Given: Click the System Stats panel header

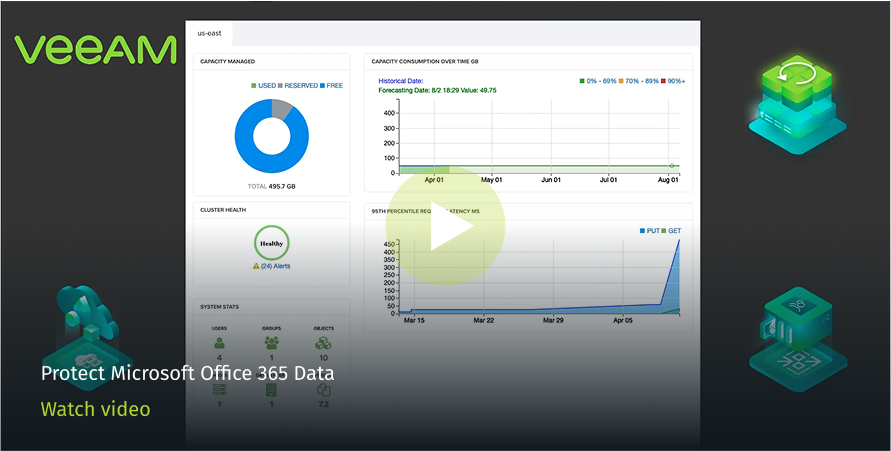Looking at the screenshot, I should tap(272, 307).
